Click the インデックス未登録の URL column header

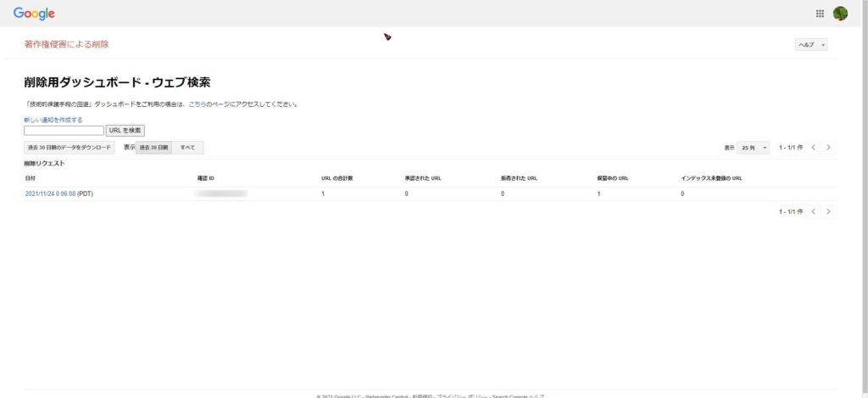(711, 178)
